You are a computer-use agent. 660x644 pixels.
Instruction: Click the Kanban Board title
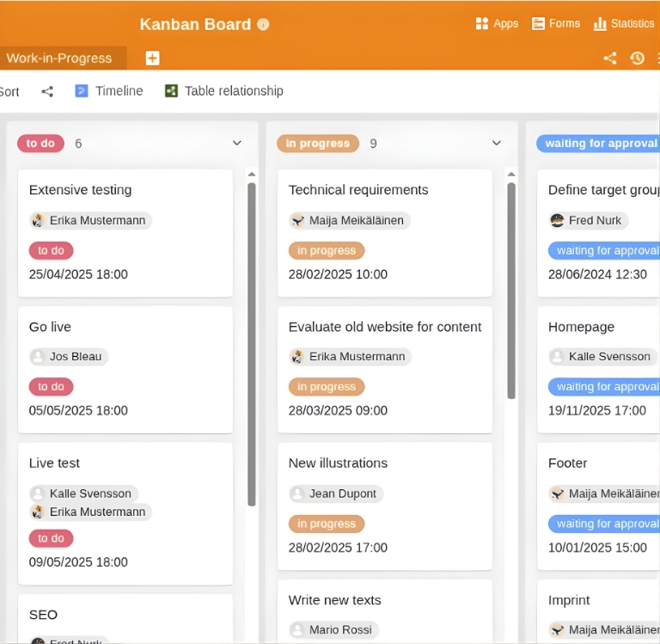click(x=195, y=24)
